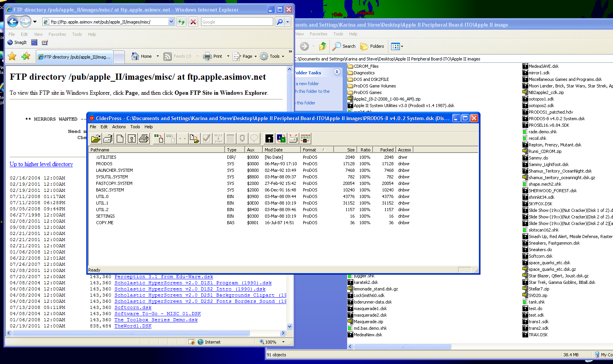Select the FTP directory tab in IE
The height and width of the screenshot is (364, 613).
(75, 57)
